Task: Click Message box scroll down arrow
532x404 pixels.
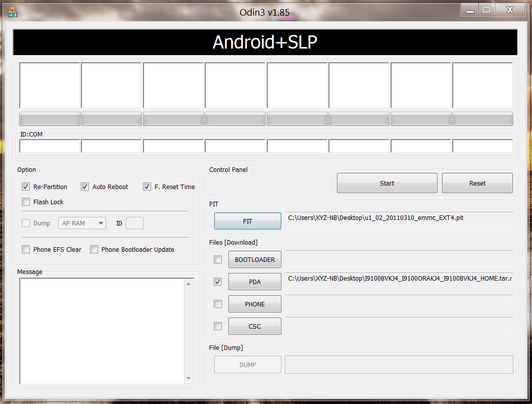Action: (188, 378)
